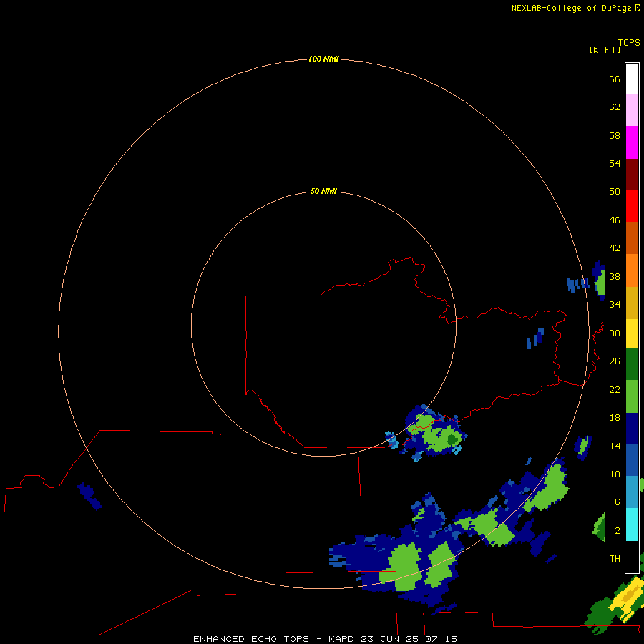Click the ENHANCED ECHO TOPS product title

[x=251, y=639]
